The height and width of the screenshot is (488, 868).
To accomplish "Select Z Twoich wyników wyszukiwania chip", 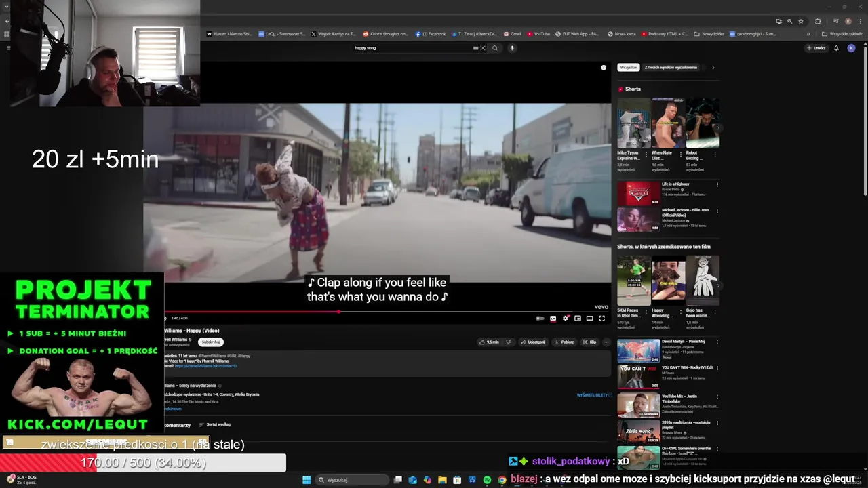I will point(671,67).
